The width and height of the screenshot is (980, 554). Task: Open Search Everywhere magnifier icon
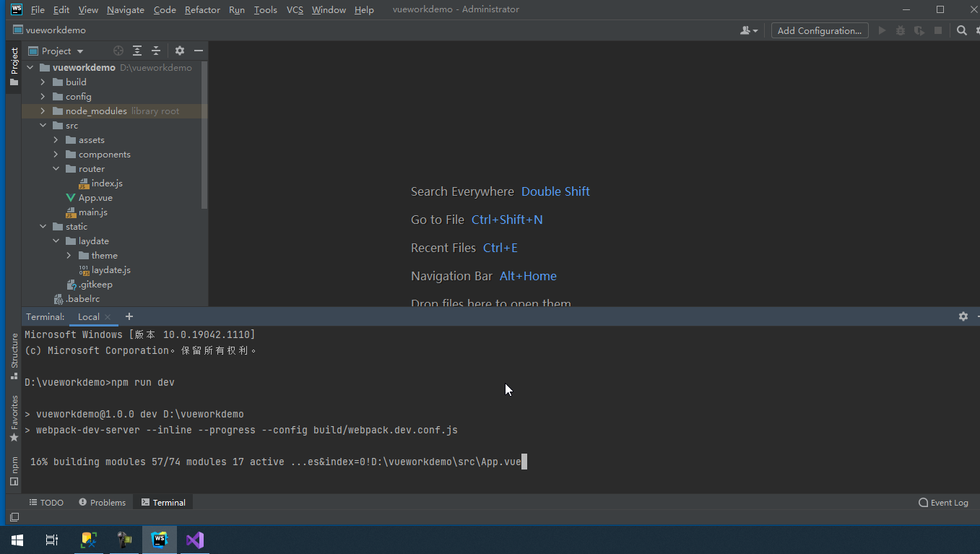[961, 30]
